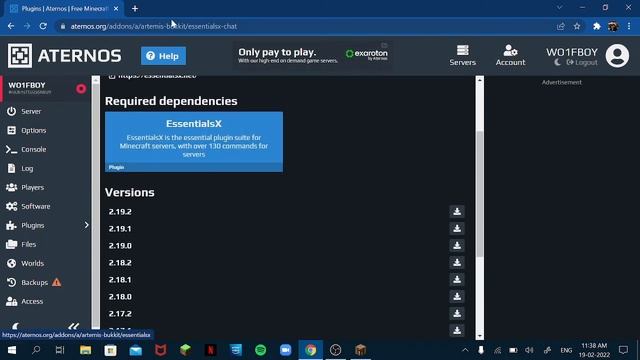Image resolution: width=640 pixels, height=360 pixels.
Task: Show hidden system tray icons
Action: 465,350
